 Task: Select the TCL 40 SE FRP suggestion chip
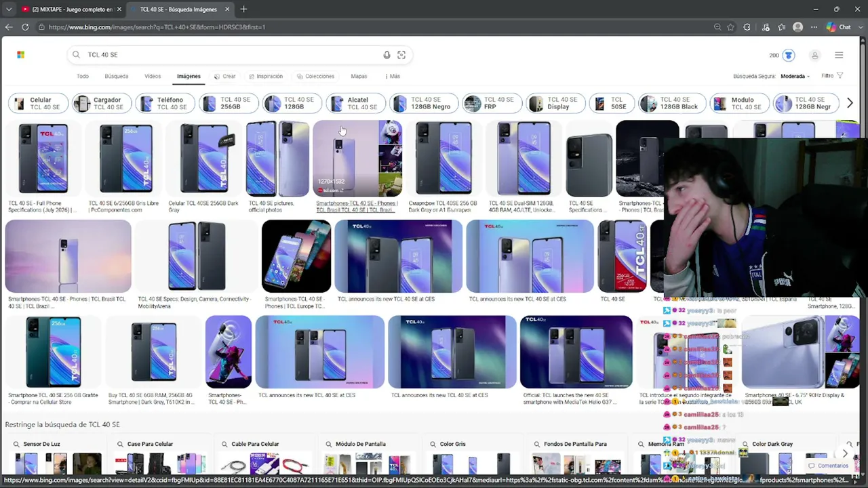click(492, 103)
